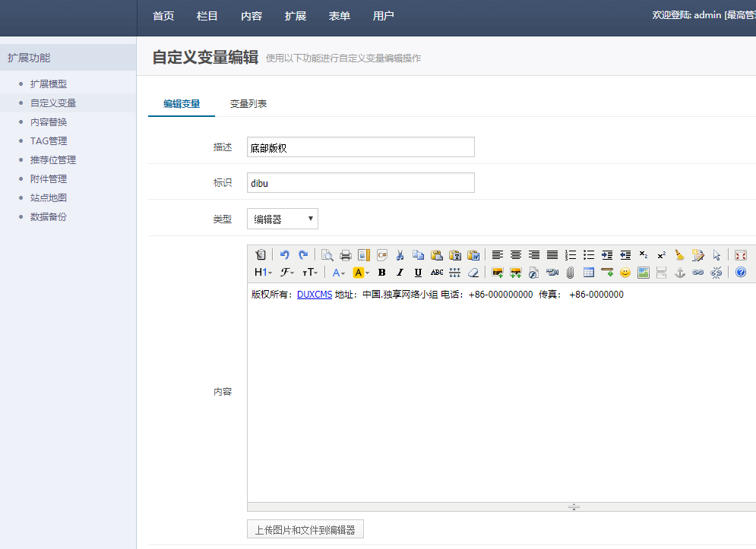Decrease the indent
Image resolution: width=756 pixels, height=549 pixels.
point(625,254)
